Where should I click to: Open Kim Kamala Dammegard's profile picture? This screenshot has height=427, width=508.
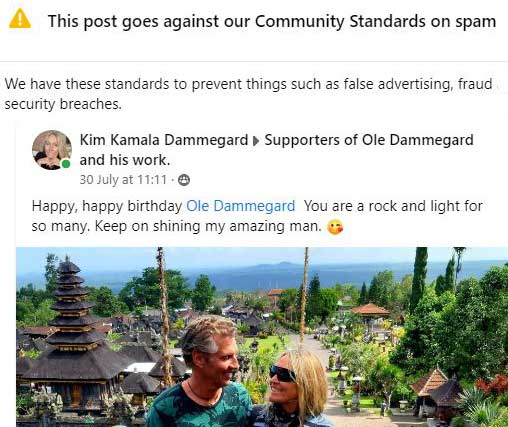51,150
